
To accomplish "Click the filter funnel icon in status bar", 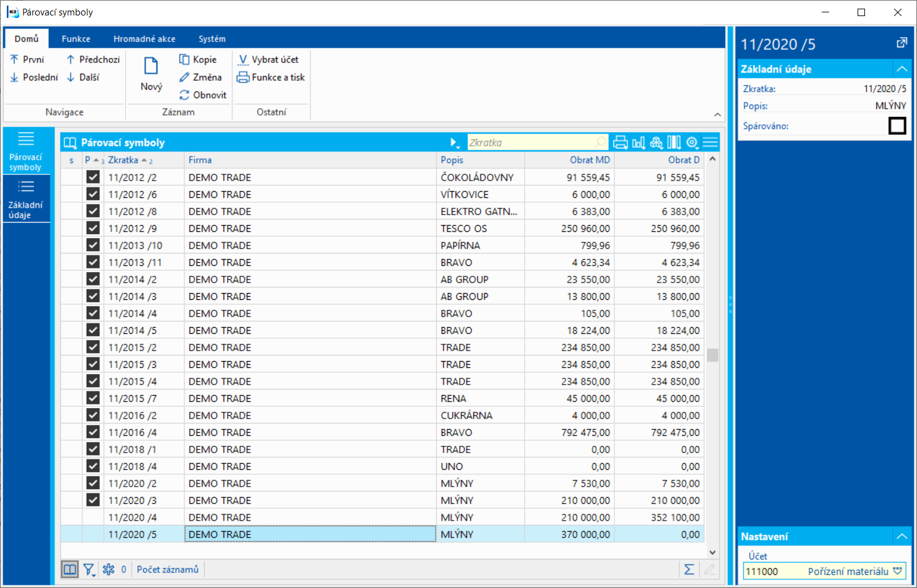I will (89, 569).
